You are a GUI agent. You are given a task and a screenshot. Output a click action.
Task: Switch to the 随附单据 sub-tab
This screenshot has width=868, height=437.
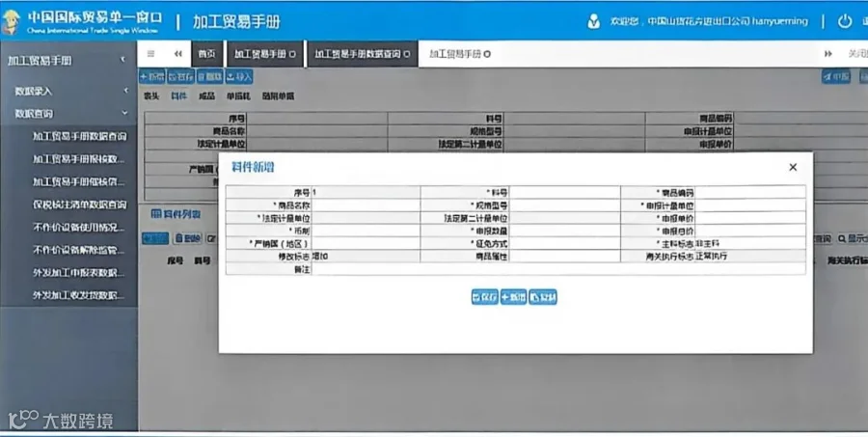pyautogui.click(x=278, y=96)
